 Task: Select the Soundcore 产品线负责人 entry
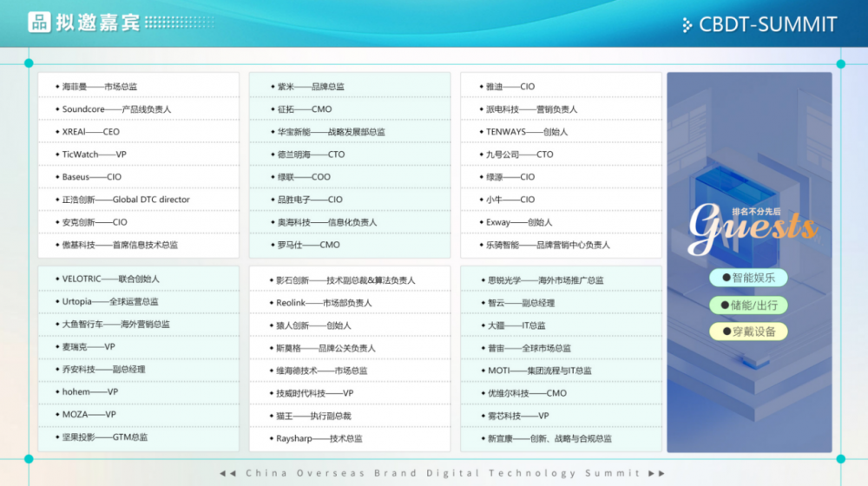pyautogui.click(x=116, y=109)
